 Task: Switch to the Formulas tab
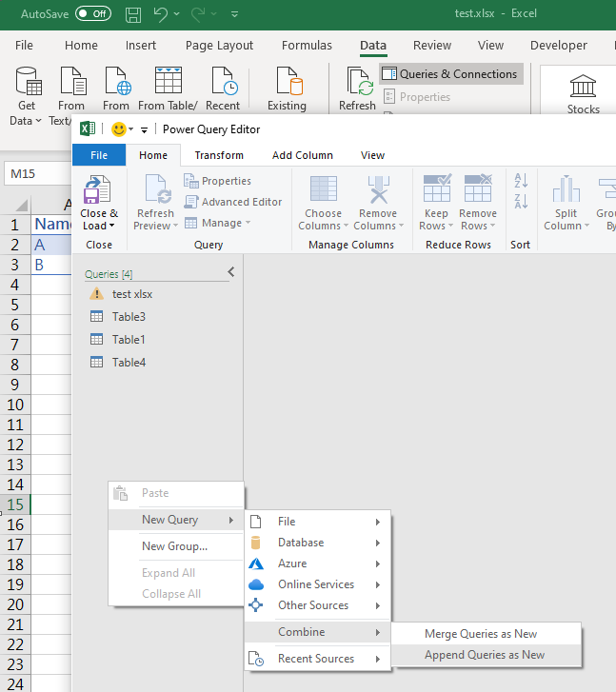click(307, 45)
